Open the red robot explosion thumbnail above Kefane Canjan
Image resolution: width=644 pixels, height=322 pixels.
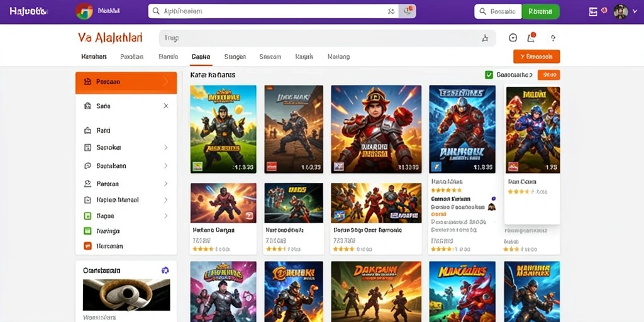[223, 203]
